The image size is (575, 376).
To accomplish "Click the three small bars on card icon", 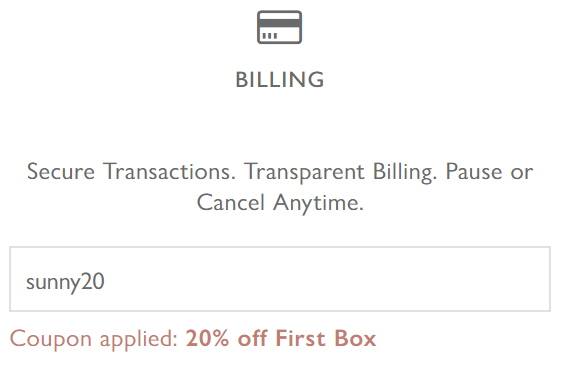I will point(270,36).
